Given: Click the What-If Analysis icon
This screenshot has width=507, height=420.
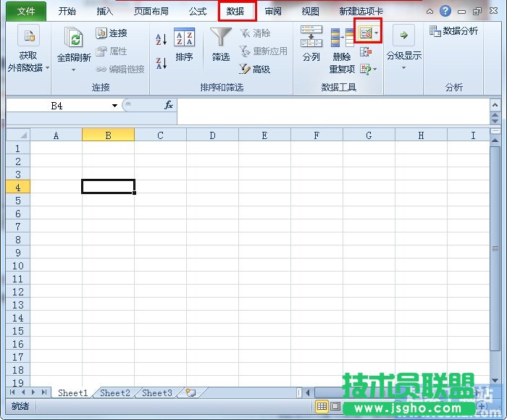Looking at the screenshot, I should point(366,69).
